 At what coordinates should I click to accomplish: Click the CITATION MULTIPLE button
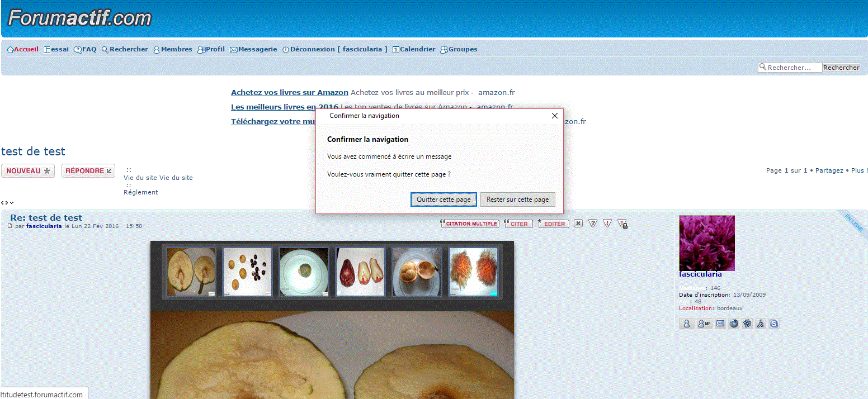470,224
